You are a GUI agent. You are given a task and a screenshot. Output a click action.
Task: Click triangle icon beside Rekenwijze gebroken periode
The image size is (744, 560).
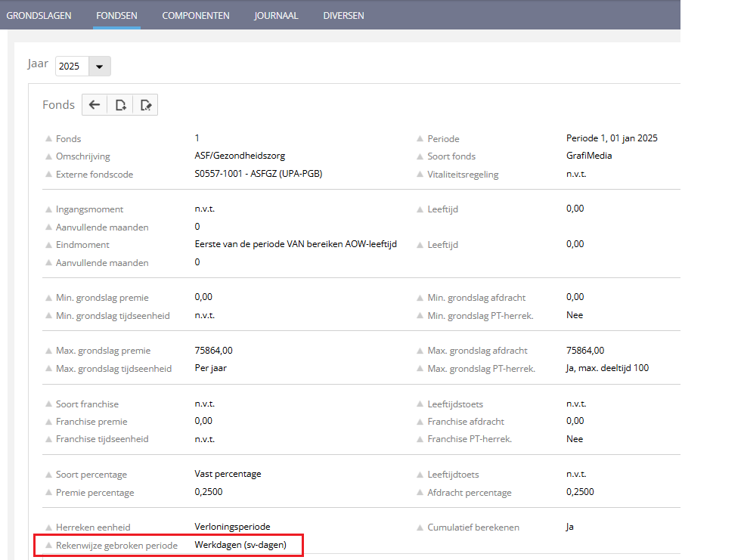48,546
